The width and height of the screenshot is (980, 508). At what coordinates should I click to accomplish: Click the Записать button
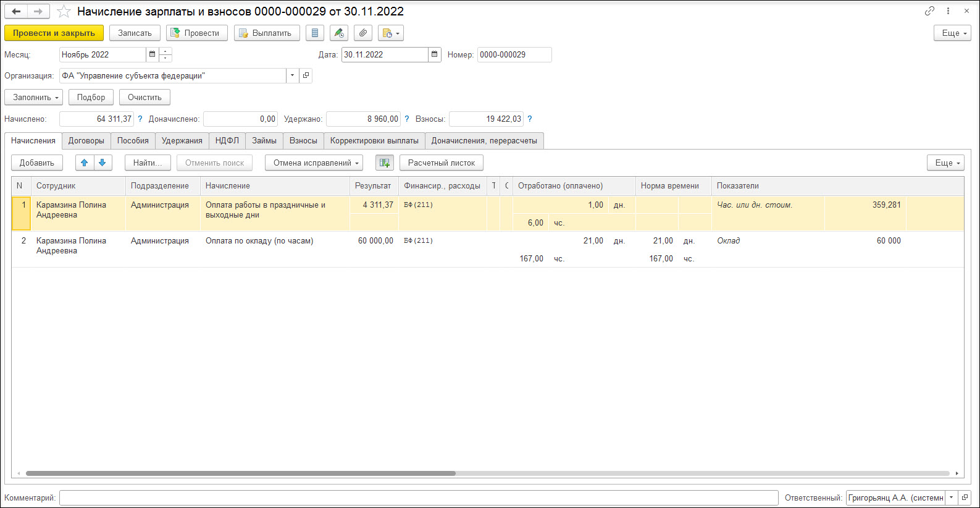pyautogui.click(x=135, y=33)
